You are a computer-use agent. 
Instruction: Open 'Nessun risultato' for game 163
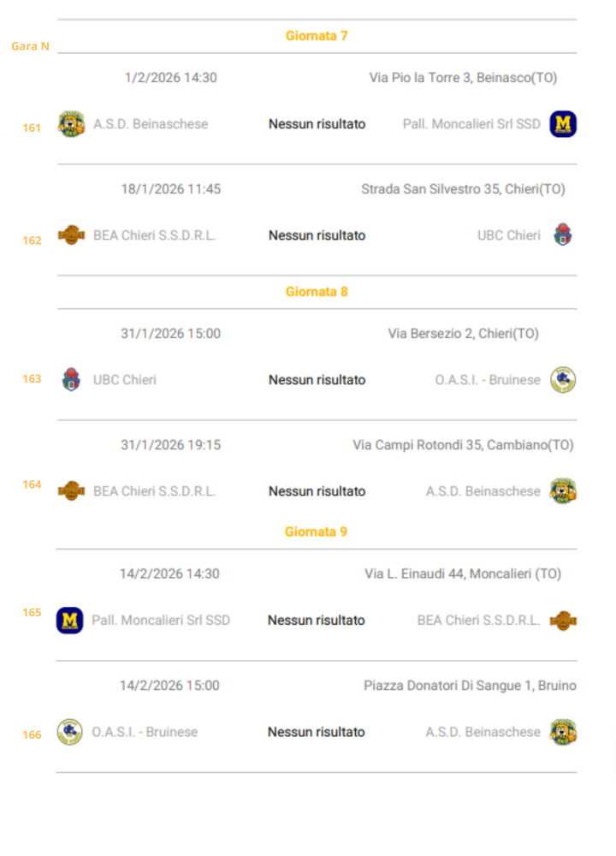[317, 380]
